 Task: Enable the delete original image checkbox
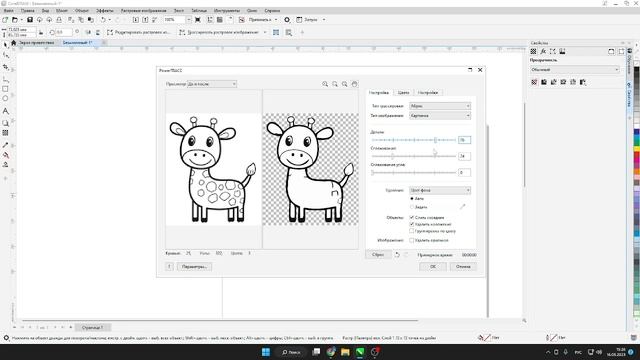coord(412,240)
